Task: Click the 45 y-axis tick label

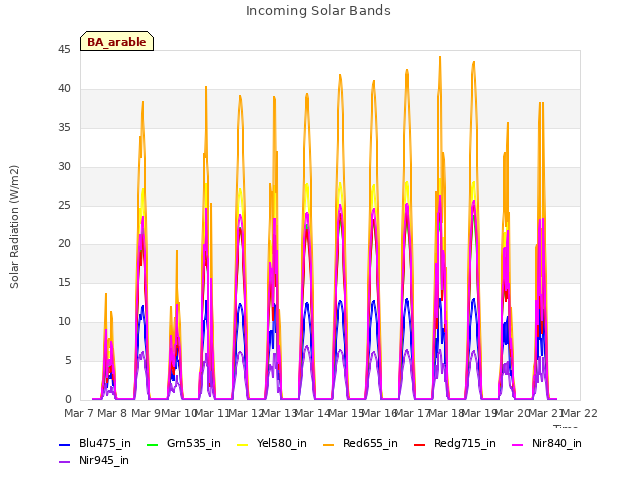Action: tap(64, 50)
